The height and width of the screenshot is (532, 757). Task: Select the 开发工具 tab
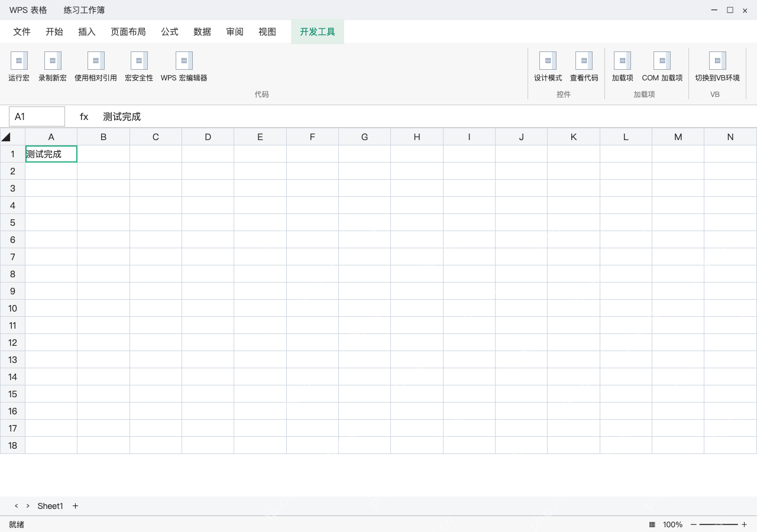tap(318, 32)
